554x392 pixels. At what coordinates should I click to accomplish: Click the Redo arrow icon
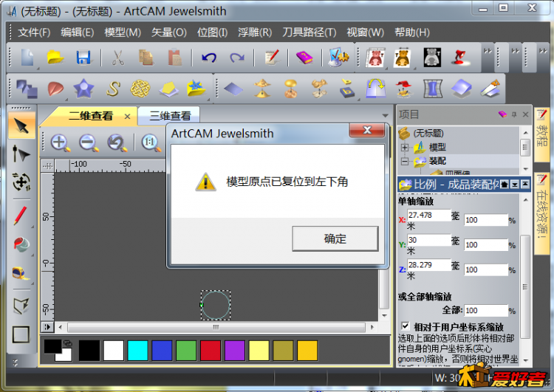[236, 57]
